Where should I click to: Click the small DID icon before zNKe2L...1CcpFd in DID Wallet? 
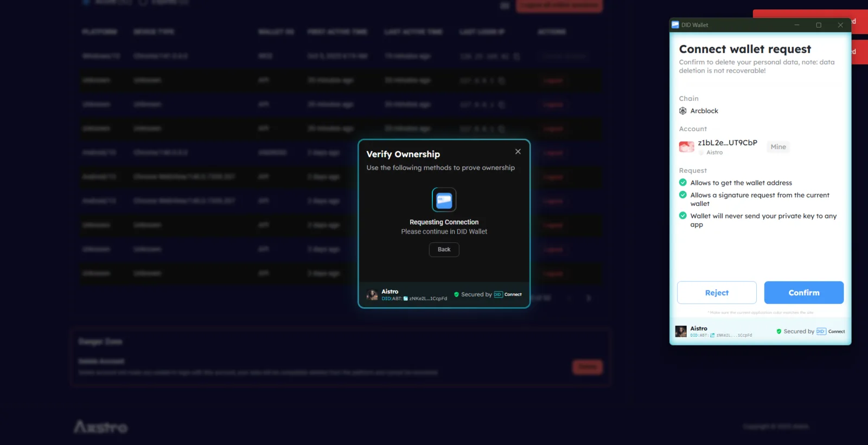[x=712, y=336]
